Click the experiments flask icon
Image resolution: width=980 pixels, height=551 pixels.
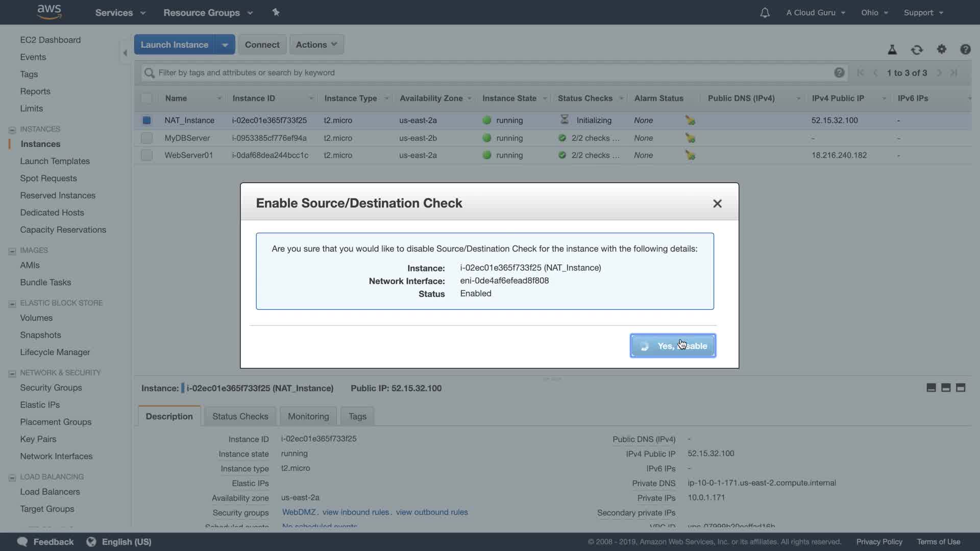892,49
